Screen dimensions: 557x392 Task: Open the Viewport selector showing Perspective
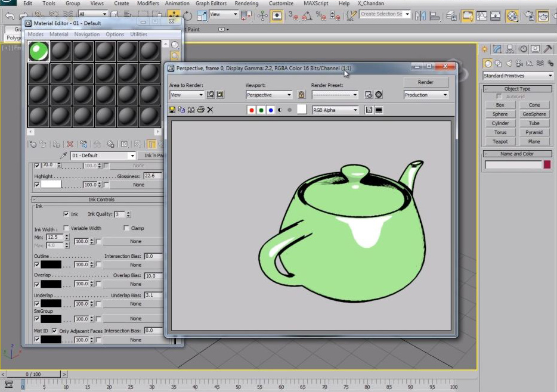(268, 95)
